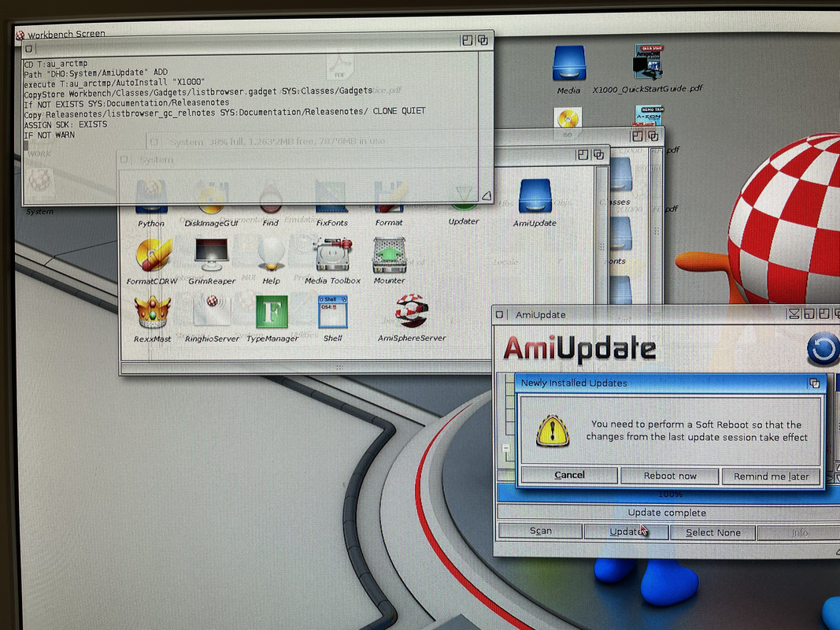Click the System drawer depth gadget
This screenshot has height=630, width=840.
click(x=598, y=155)
